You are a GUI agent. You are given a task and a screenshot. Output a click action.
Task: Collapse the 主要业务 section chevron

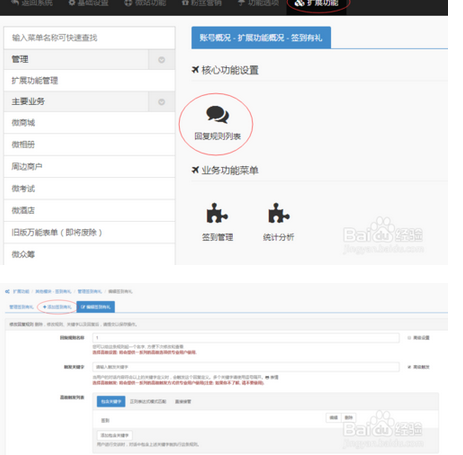161,102
